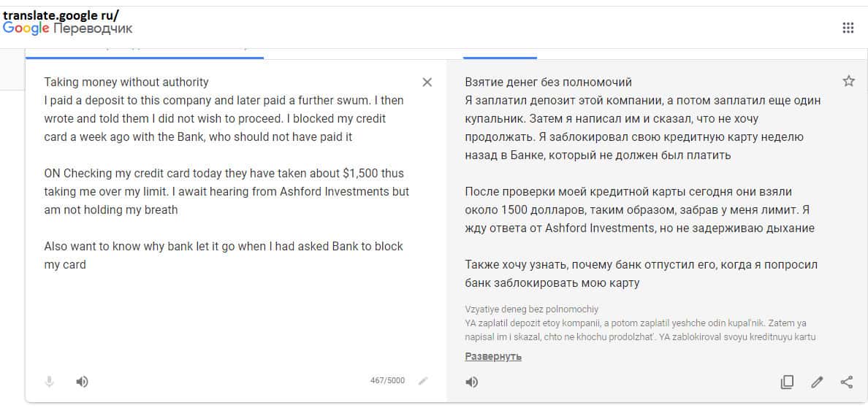The width and height of the screenshot is (868, 408).
Task: Expand transliteration with Развернуть
Action: [x=493, y=356]
